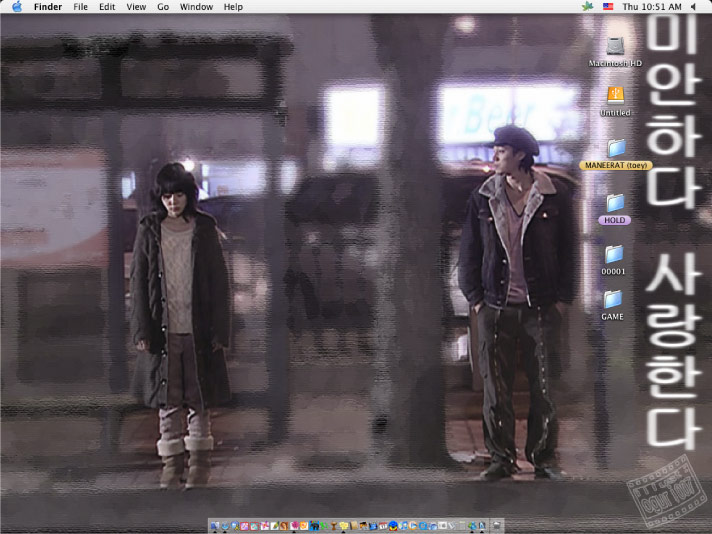Open the black elephant Dock icon

pos(314,526)
